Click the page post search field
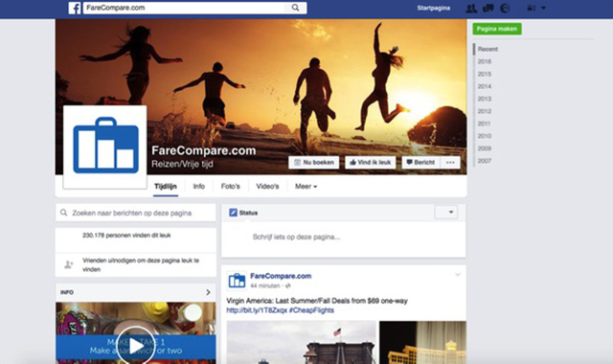 pos(136,213)
